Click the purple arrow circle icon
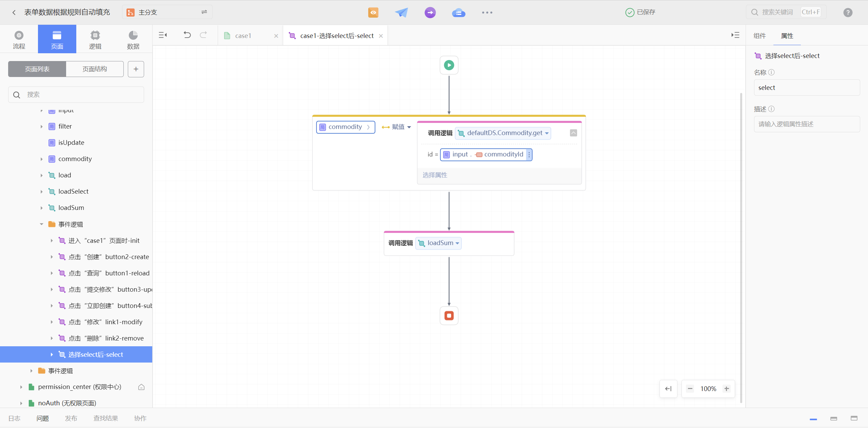Screen dimensions: 868x428 pyautogui.click(x=430, y=13)
